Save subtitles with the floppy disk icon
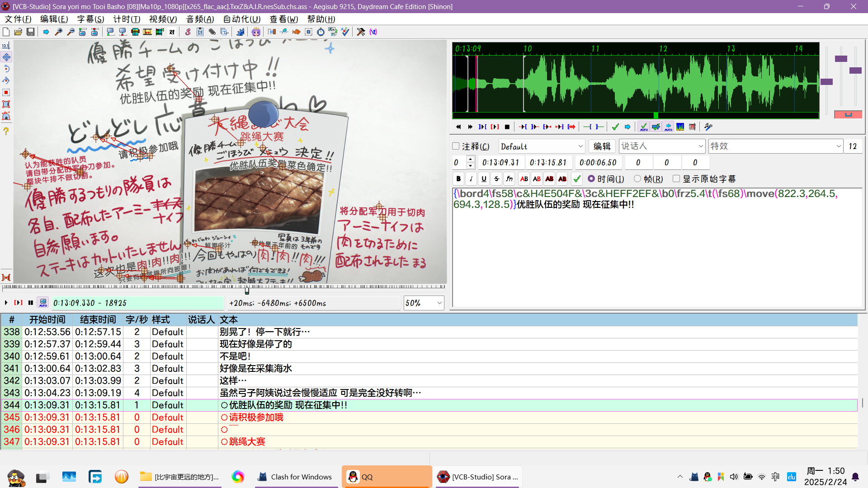The height and width of the screenshot is (488, 868). (x=31, y=32)
